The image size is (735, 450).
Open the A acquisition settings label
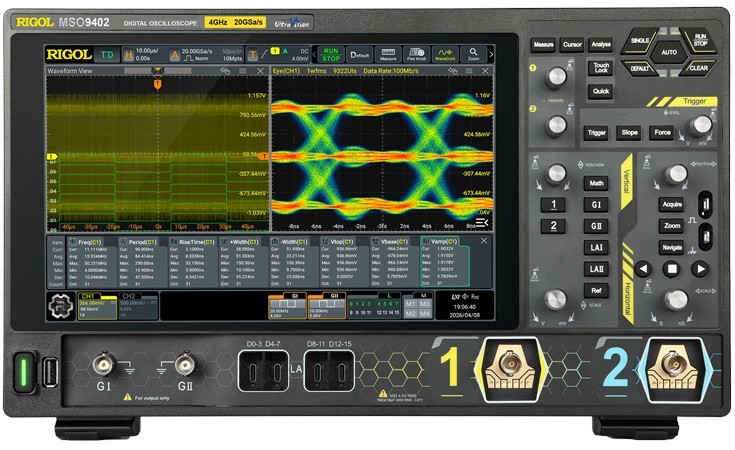[x=175, y=55]
